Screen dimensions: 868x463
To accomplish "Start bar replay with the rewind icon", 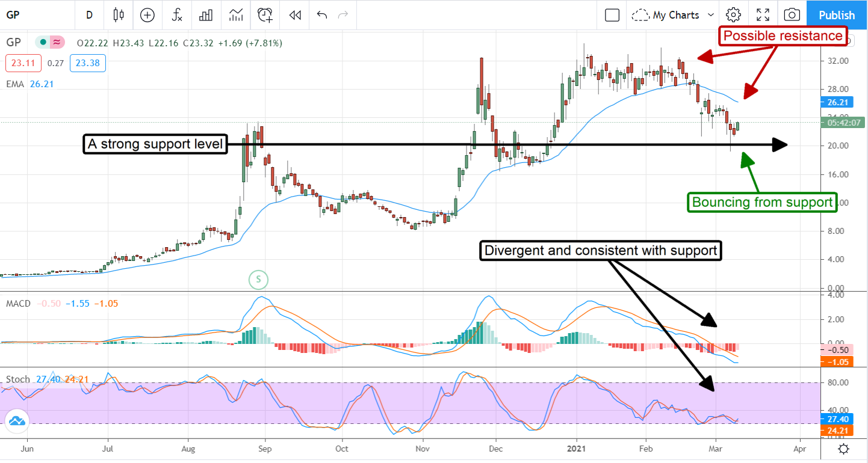I will 294,15.
